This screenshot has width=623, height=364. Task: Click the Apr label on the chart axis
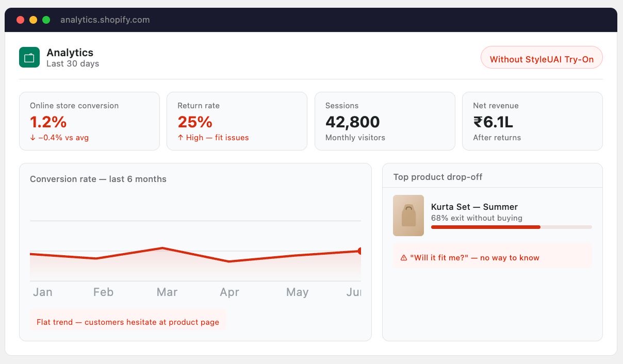point(229,292)
